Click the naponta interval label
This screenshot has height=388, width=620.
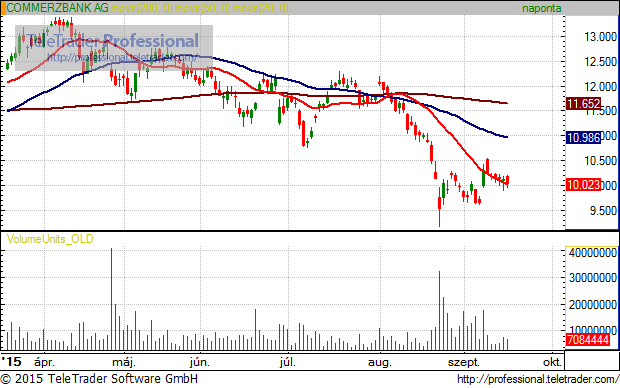click(541, 8)
